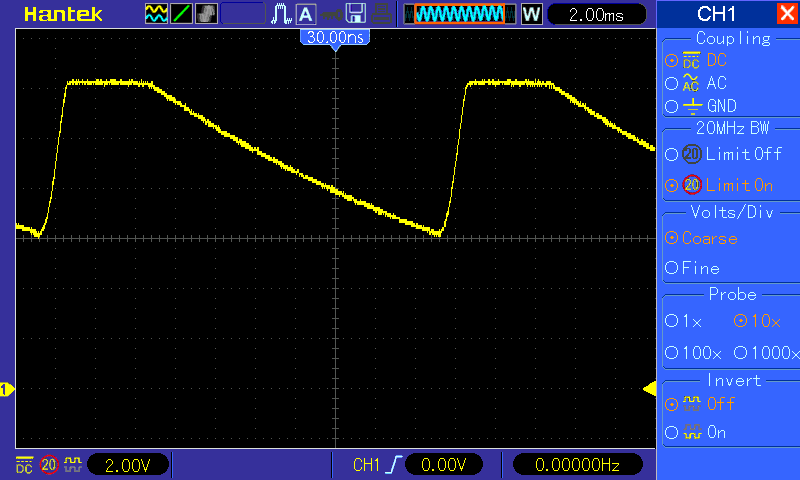Click the Invert On waveform icon
The width and height of the screenshot is (800, 480).
(x=692, y=433)
